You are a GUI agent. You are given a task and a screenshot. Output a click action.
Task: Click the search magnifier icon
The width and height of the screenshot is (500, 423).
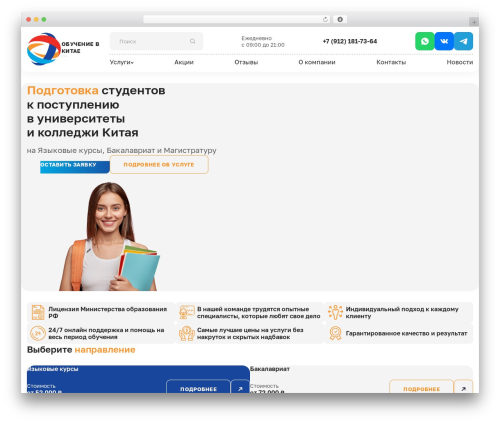point(192,41)
